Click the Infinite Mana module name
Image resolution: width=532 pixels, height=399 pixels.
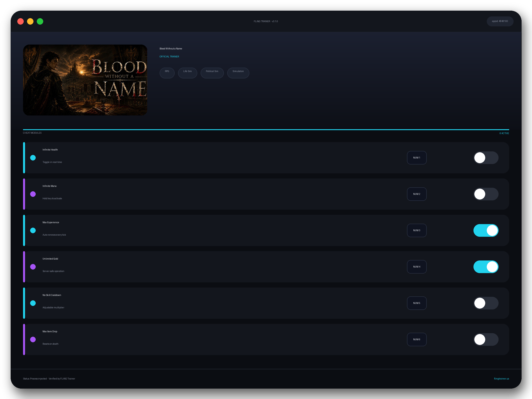(50, 186)
